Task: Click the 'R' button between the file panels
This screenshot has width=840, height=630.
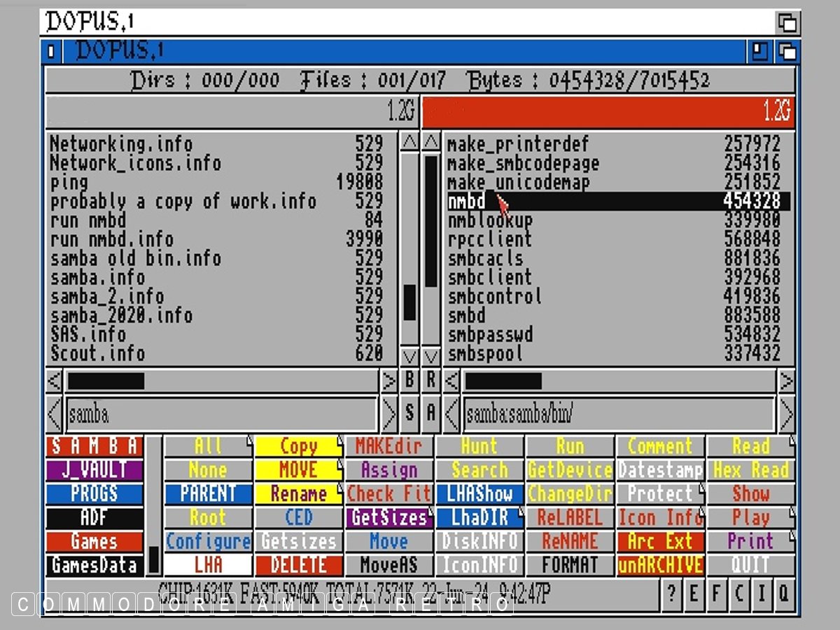Action: coord(430,381)
